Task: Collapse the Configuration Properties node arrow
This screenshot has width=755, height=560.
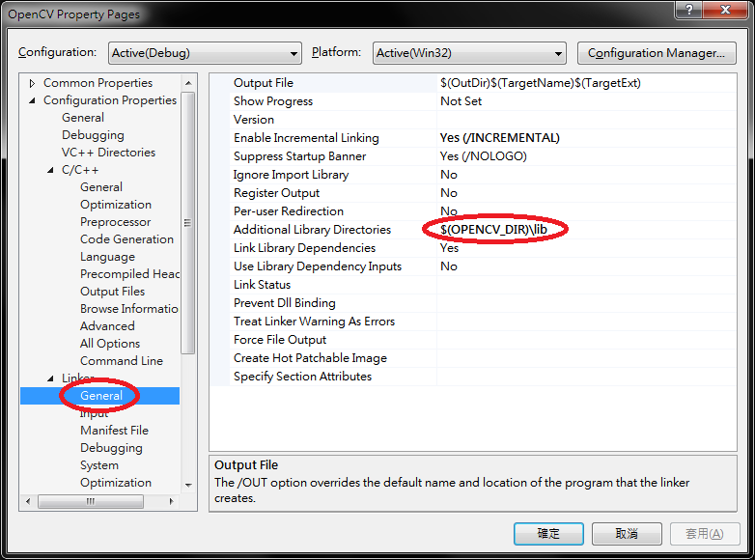Action: 32,100
